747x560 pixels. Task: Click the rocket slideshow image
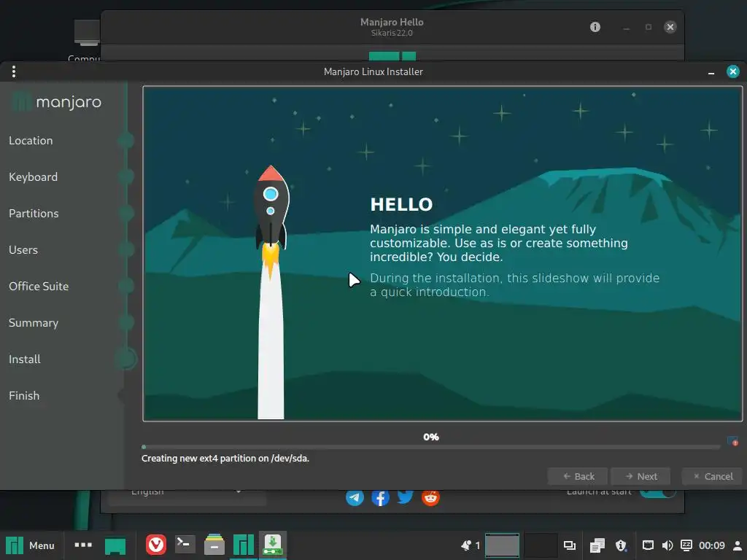(271, 292)
